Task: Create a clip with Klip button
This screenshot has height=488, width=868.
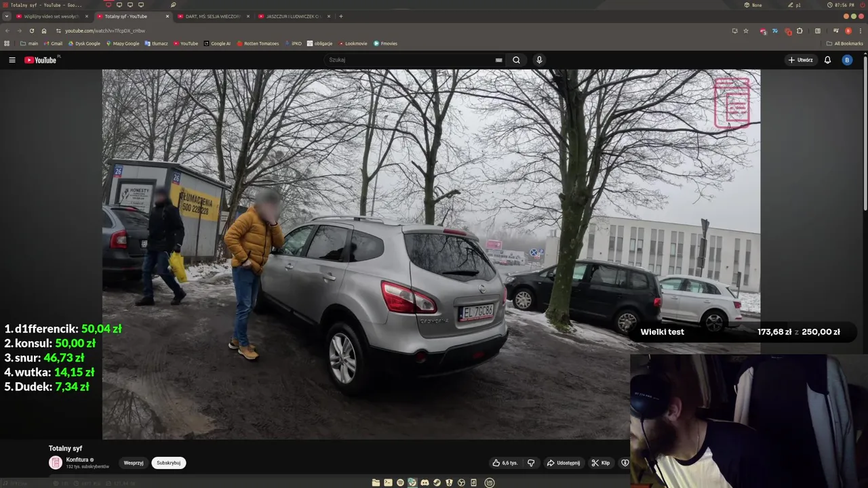Action: 601,463
